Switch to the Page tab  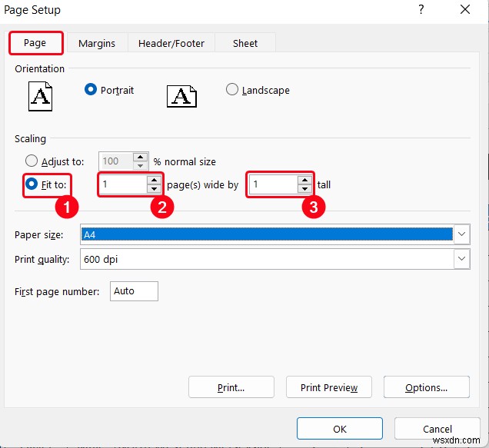tap(35, 43)
